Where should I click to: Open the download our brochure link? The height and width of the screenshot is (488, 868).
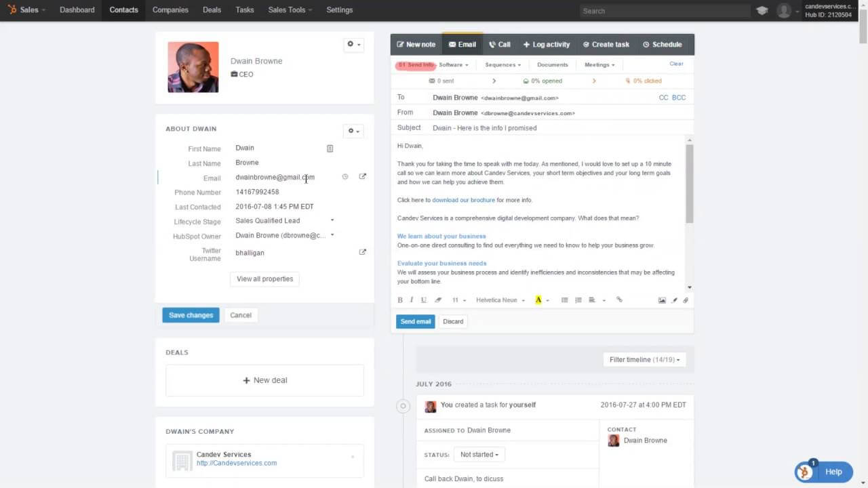pyautogui.click(x=463, y=200)
